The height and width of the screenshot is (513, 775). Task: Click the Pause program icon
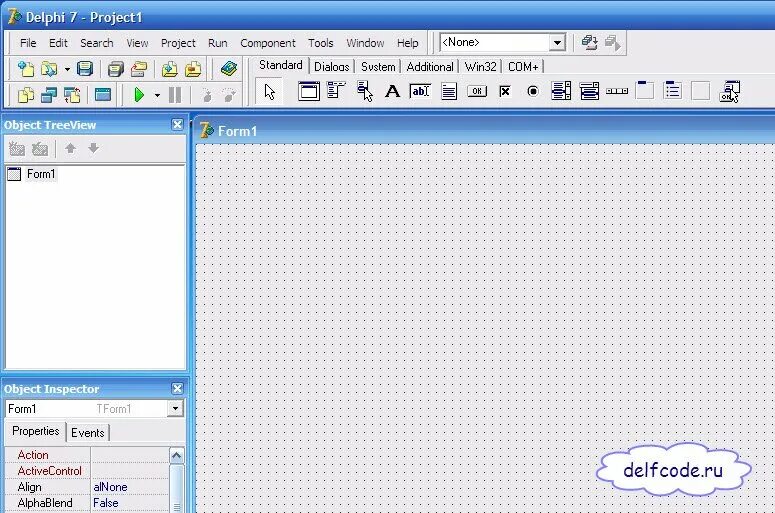(x=175, y=95)
